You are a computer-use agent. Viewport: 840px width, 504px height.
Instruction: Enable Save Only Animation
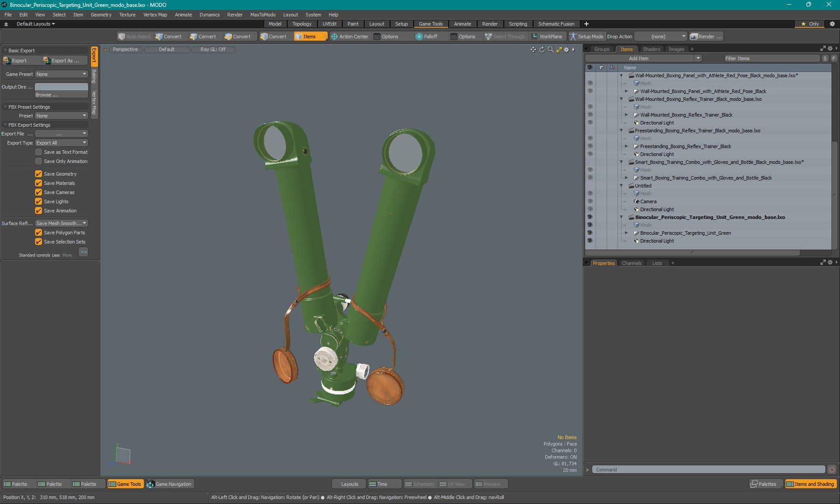point(39,161)
